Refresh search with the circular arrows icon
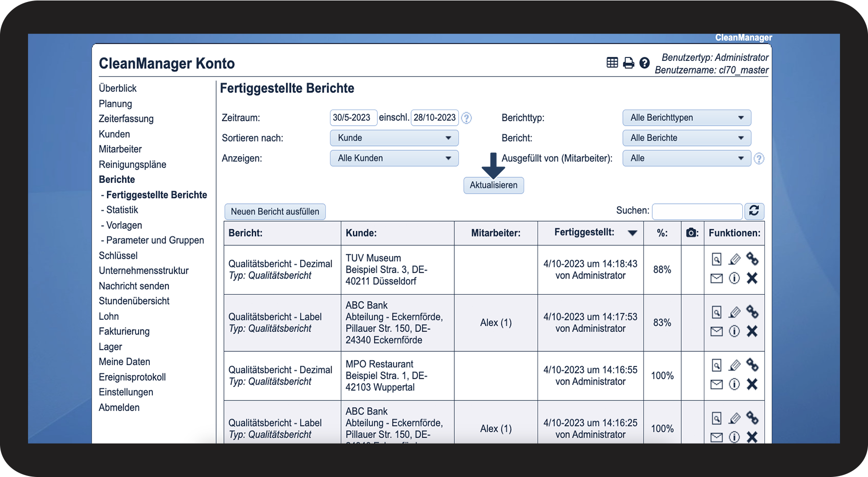 click(754, 211)
